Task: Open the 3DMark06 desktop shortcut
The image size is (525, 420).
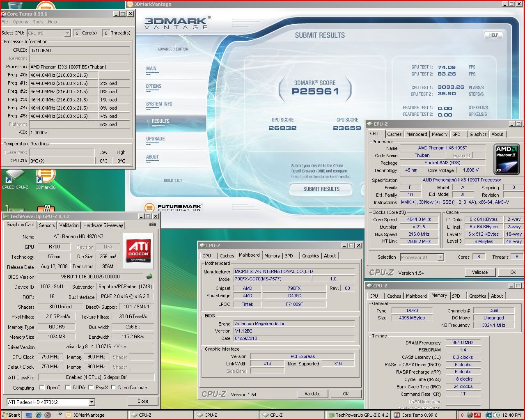Action: pyautogui.click(x=46, y=179)
